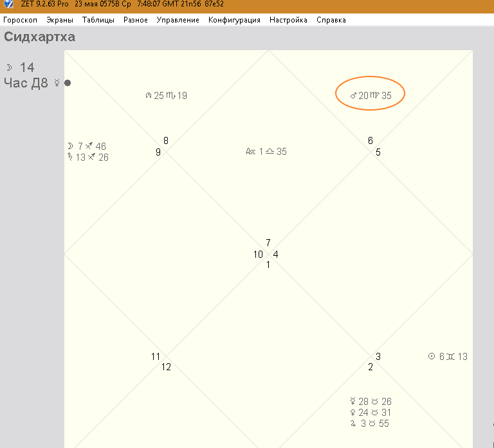Select Mars at 20 Virgo 35
The image size is (494, 448).
(x=370, y=95)
